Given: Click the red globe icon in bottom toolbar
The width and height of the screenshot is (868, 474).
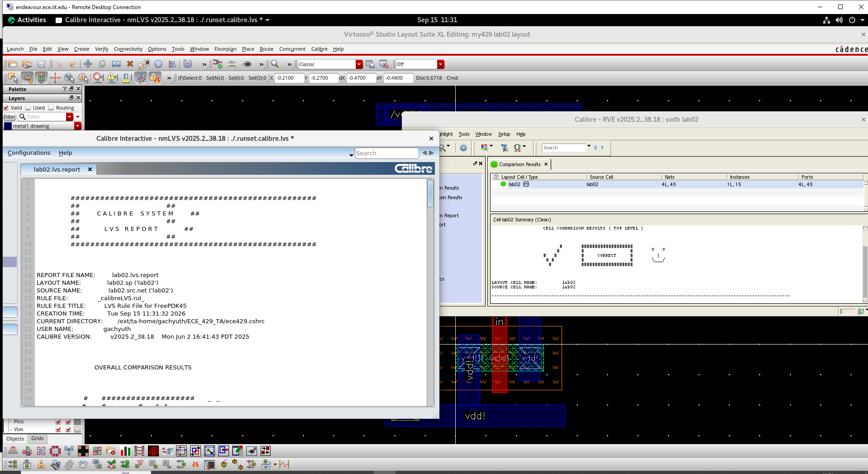Looking at the screenshot, I should click(x=153, y=451).
